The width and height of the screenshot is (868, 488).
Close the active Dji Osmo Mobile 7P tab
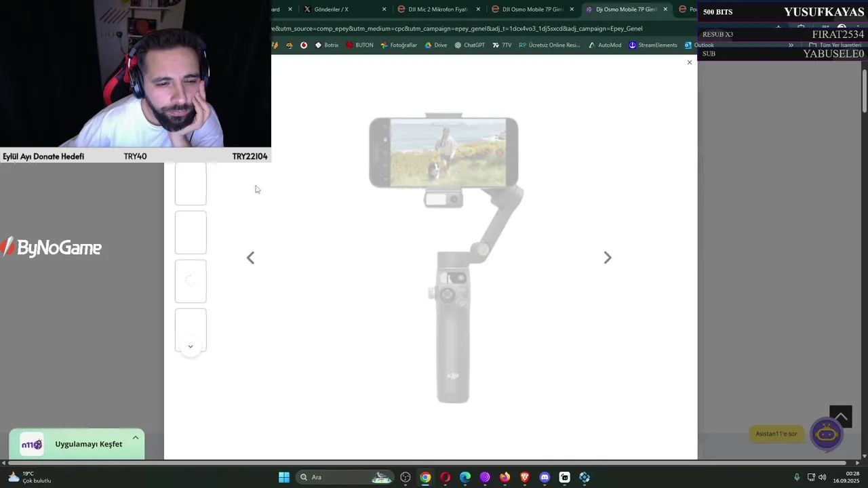click(665, 9)
